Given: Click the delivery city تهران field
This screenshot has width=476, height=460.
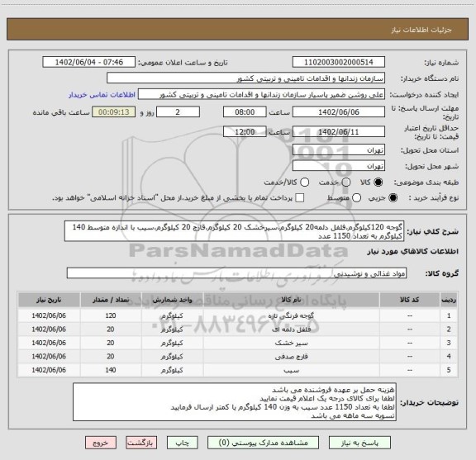Looking at the screenshot, I should [339, 166].
